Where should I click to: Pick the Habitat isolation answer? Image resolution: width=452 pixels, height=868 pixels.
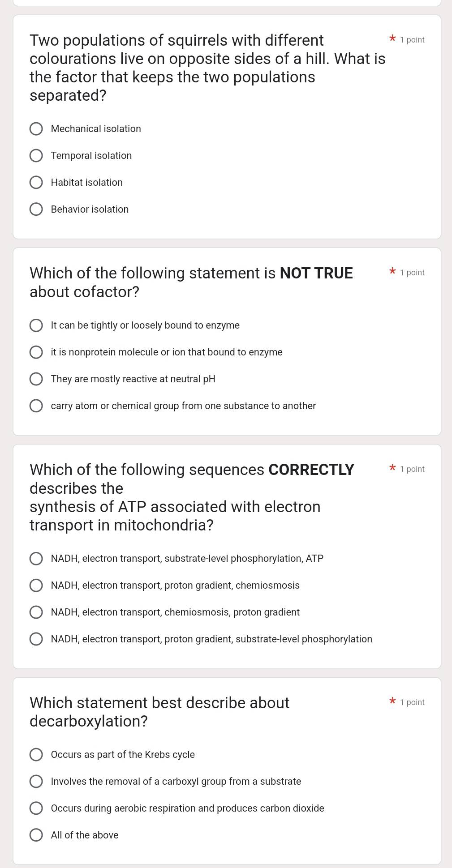[x=36, y=183]
